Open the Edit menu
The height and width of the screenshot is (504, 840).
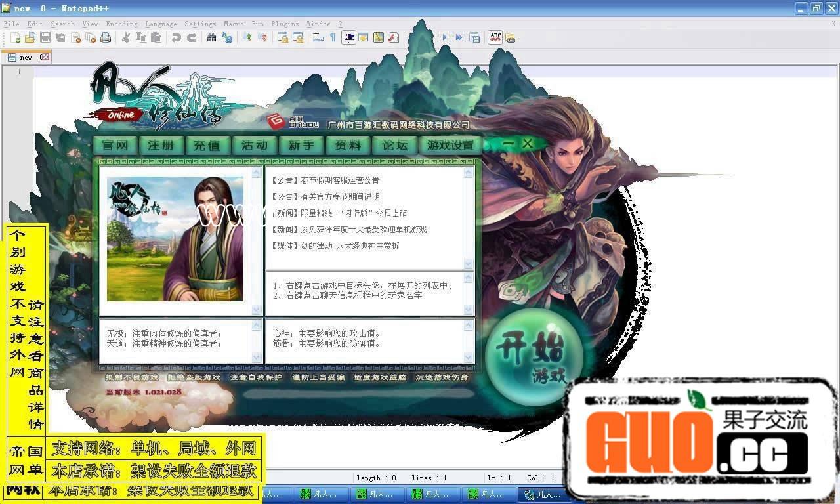point(35,24)
